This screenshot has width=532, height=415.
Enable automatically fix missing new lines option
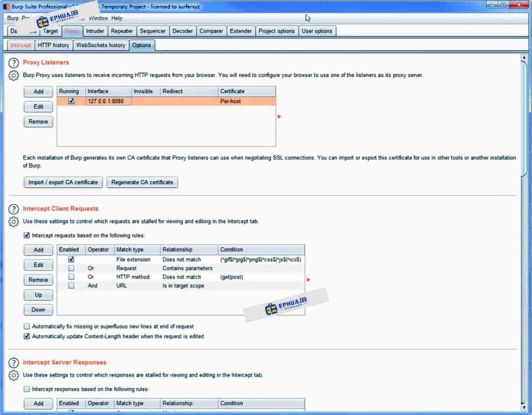pos(27,326)
